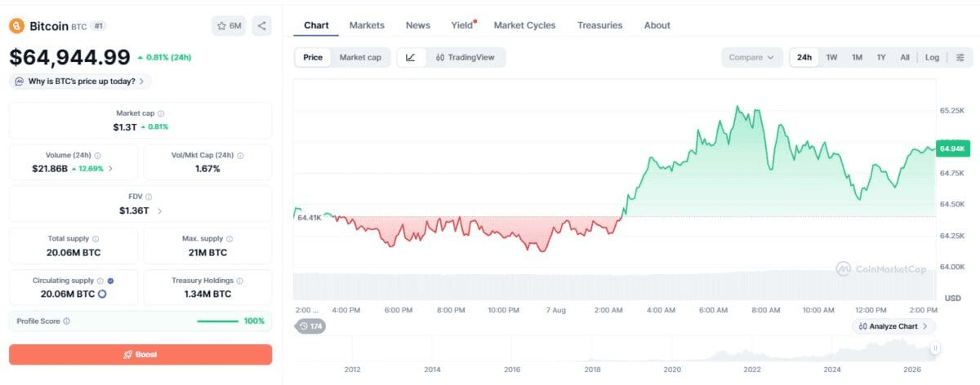Click the 64.94K current price label
Image resolution: width=980 pixels, height=385 pixels.
point(952,148)
